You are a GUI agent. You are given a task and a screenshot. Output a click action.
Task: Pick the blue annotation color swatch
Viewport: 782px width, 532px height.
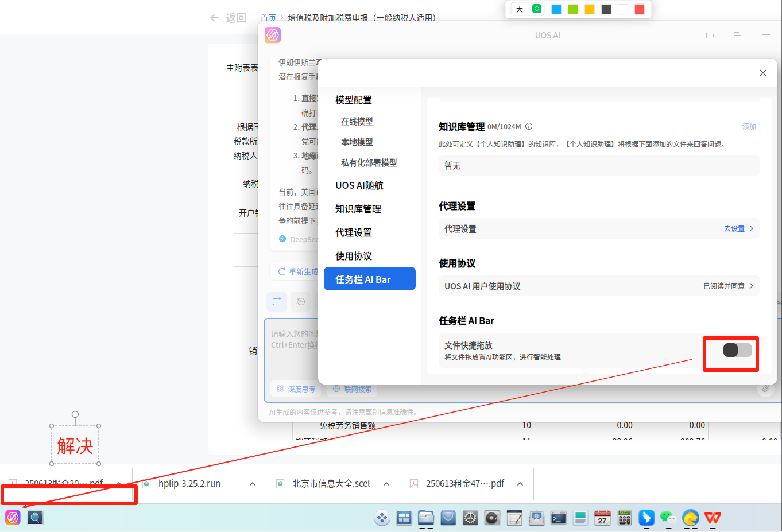(556, 9)
